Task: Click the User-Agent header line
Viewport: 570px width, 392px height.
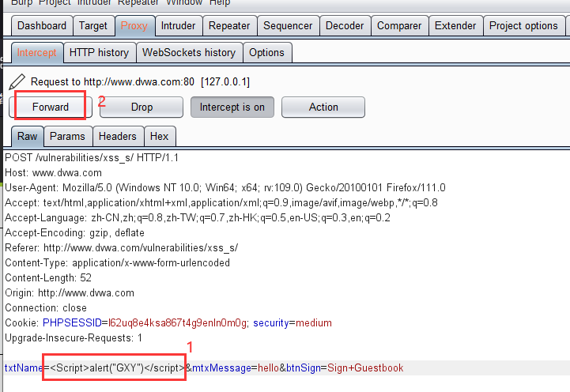Action: [225, 188]
